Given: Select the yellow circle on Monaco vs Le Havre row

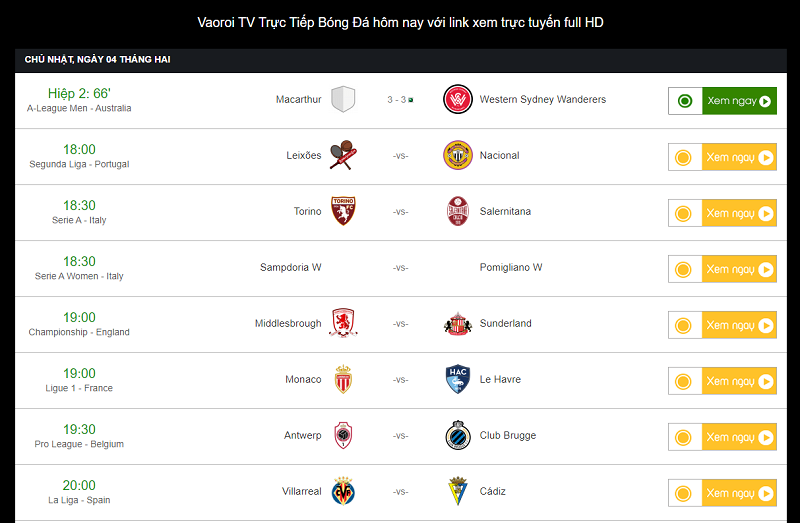Looking at the screenshot, I should [x=685, y=381].
